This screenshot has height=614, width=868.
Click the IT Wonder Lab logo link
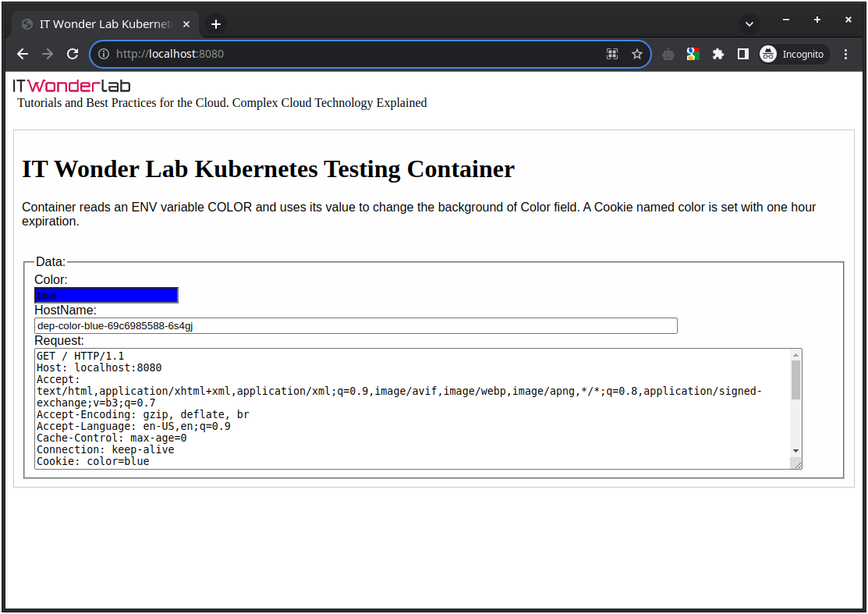coord(69,85)
